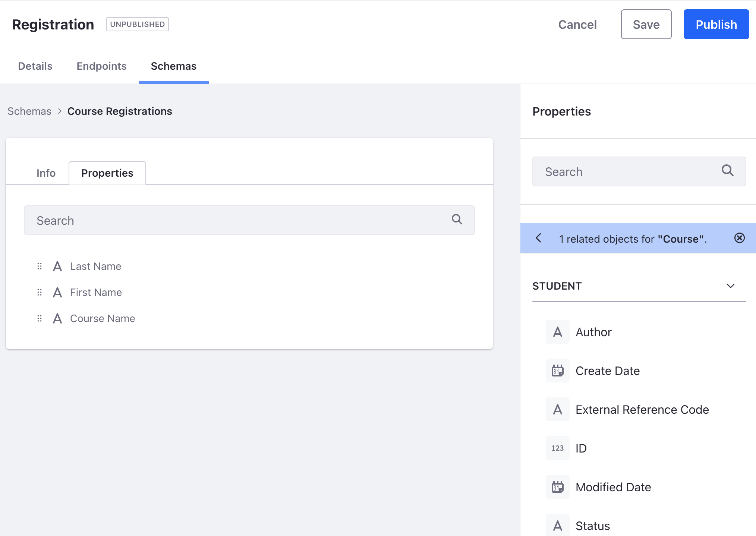Select the Last Name property
756x536 pixels.
click(96, 266)
